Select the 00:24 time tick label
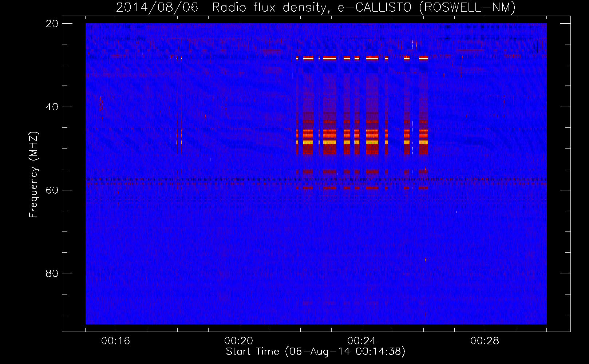This screenshot has height=364, width=589. [362, 341]
